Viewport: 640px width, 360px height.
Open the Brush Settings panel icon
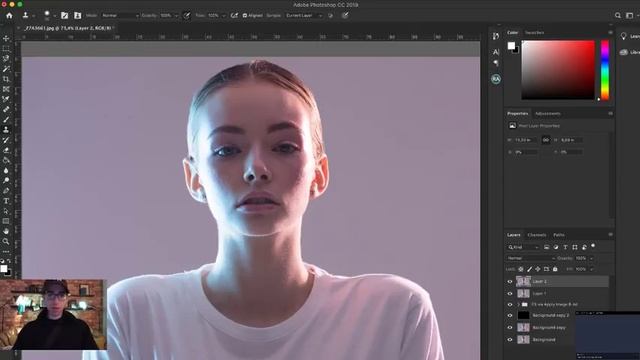[64, 16]
